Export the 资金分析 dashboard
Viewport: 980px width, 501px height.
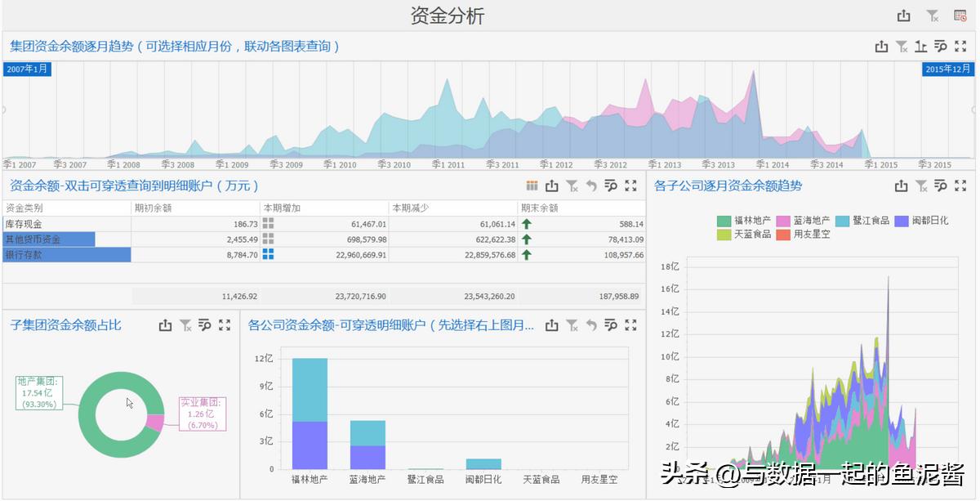point(903,15)
